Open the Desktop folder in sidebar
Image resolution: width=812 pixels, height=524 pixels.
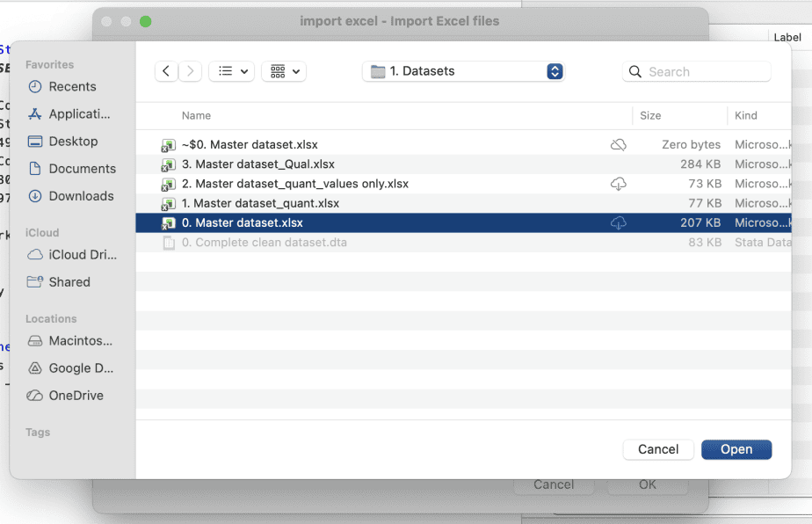[x=73, y=142]
